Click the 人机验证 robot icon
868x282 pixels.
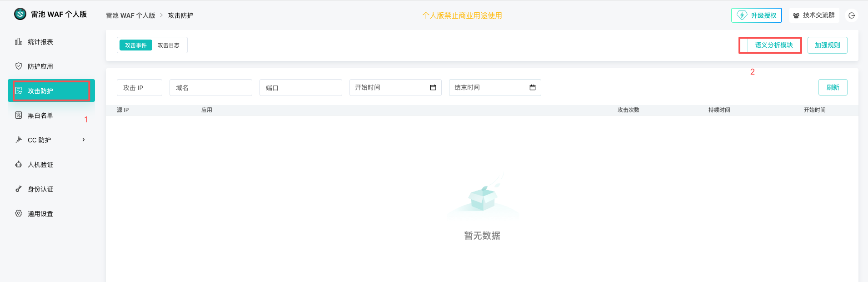point(19,165)
